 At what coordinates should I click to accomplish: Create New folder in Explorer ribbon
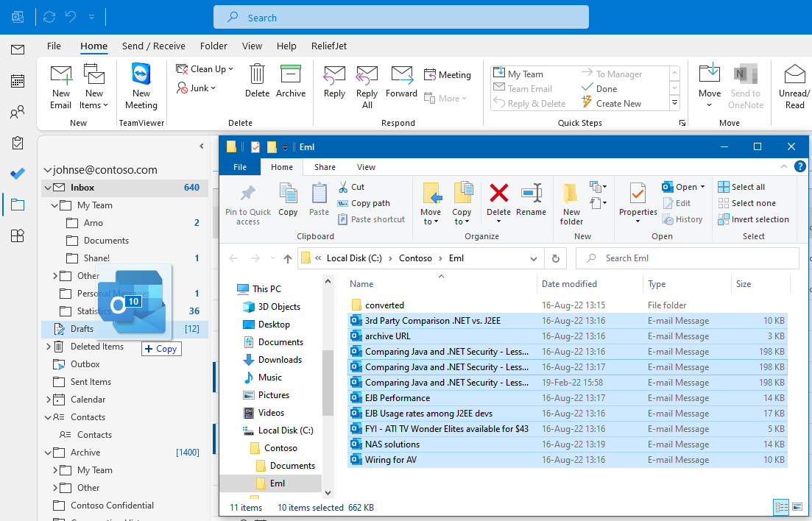[571, 204]
